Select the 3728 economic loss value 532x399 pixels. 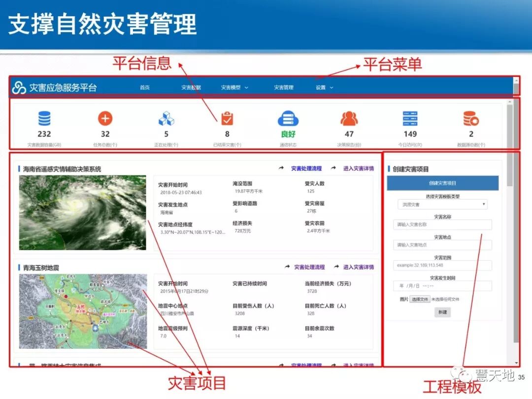coord(312,291)
